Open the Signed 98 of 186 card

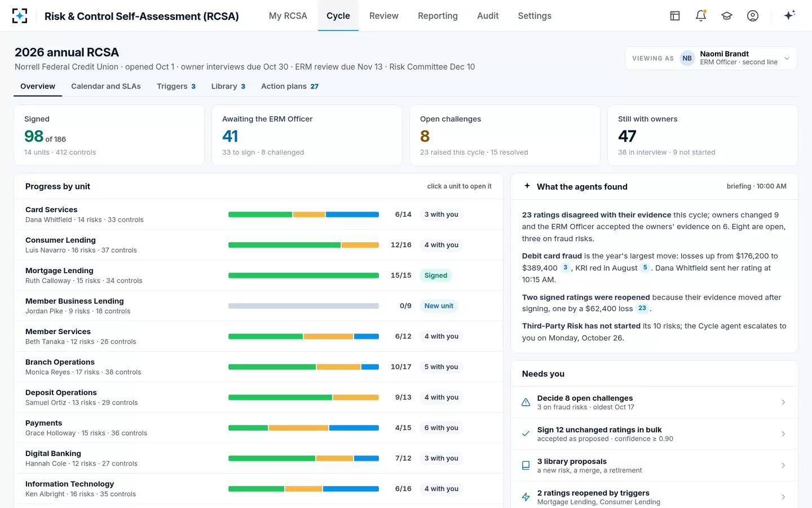(x=109, y=135)
